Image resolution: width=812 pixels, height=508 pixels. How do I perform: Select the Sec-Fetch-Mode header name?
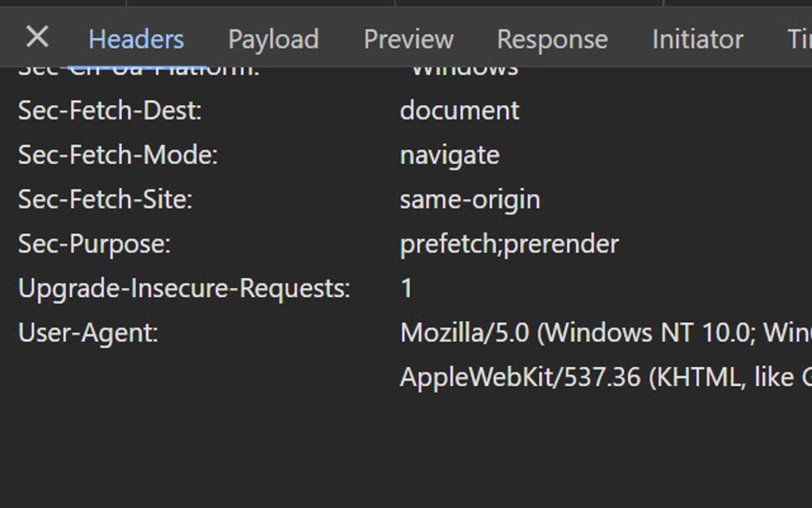[118, 155]
